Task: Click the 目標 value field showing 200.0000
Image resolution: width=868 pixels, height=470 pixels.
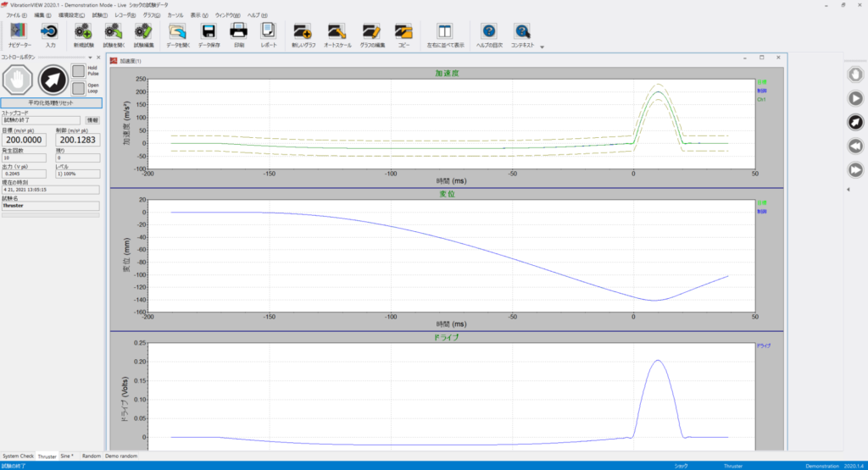Action: click(24, 140)
